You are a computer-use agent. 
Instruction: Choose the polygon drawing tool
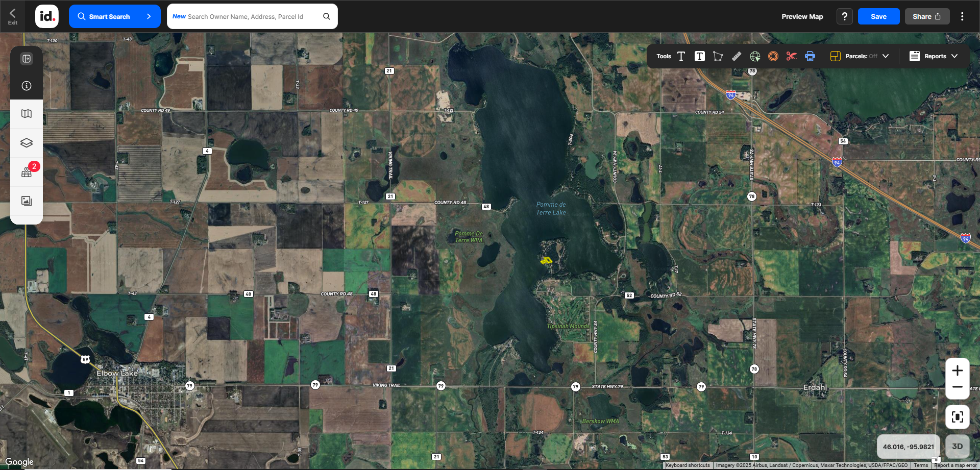coord(718,56)
